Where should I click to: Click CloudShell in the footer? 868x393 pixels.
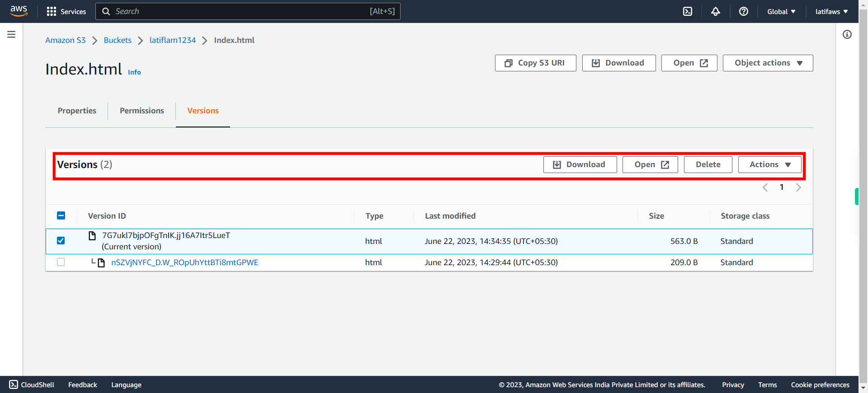click(32, 384)
